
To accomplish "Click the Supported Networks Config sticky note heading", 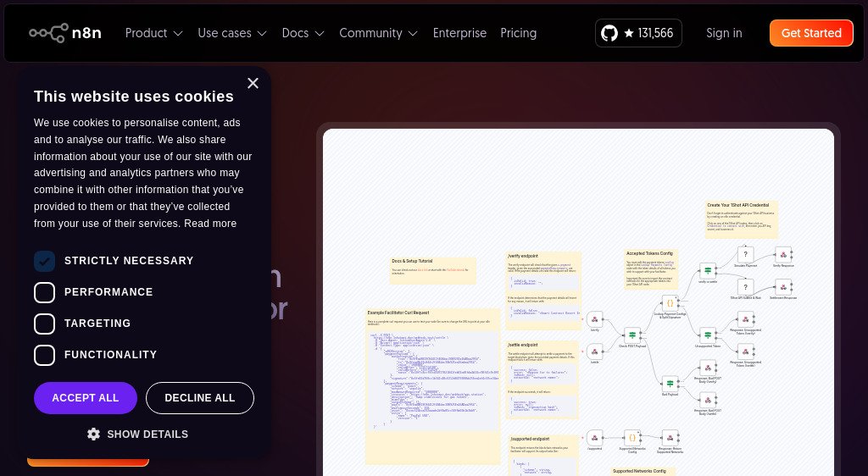I will click(x=639, y=471).
